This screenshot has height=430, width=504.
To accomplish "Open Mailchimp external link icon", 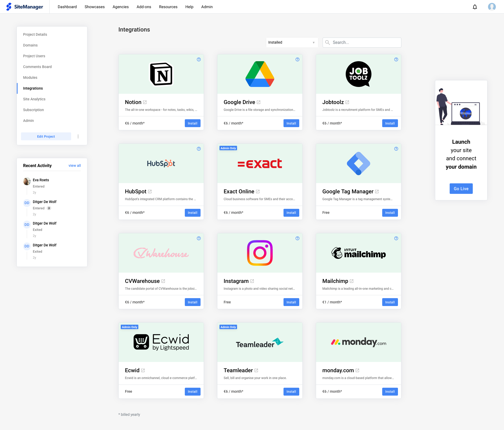I will coord(352,281).
